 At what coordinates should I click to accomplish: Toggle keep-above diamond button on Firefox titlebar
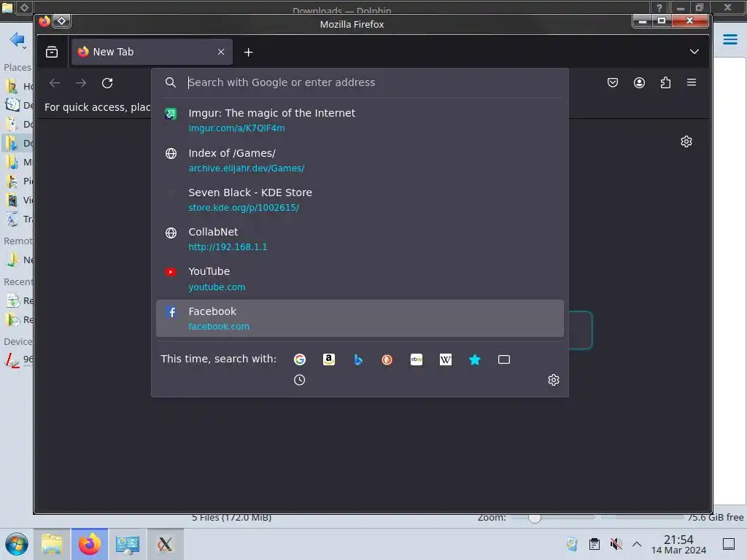pos(62,21)
